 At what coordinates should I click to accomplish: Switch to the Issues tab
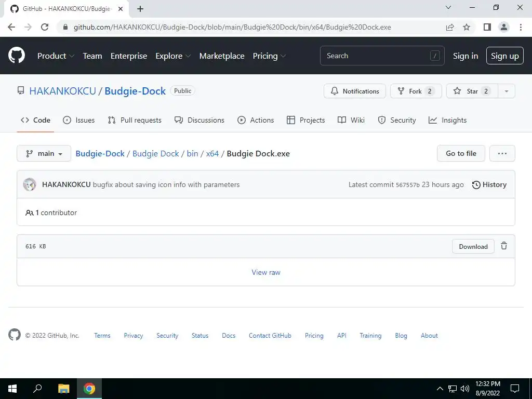79,120
